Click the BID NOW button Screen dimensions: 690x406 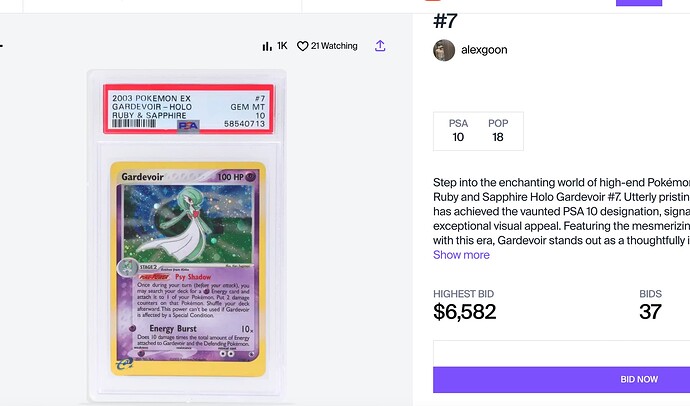click(562, 380)
